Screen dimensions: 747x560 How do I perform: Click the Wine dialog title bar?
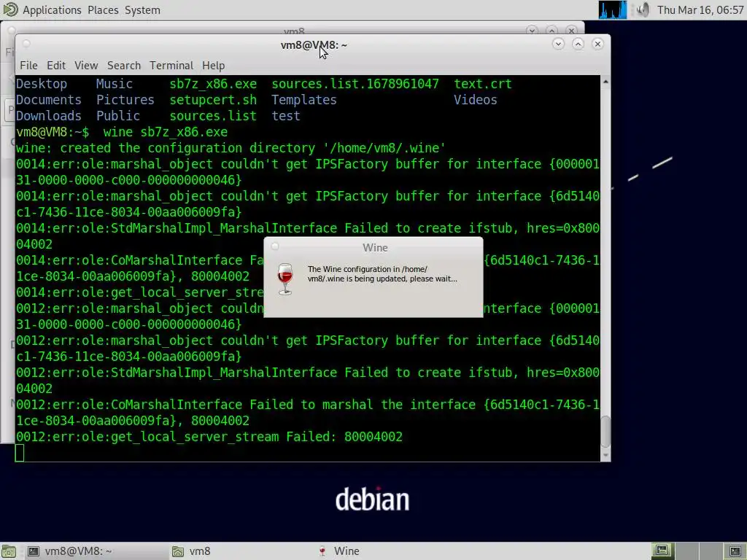click(x=375, y=248)
